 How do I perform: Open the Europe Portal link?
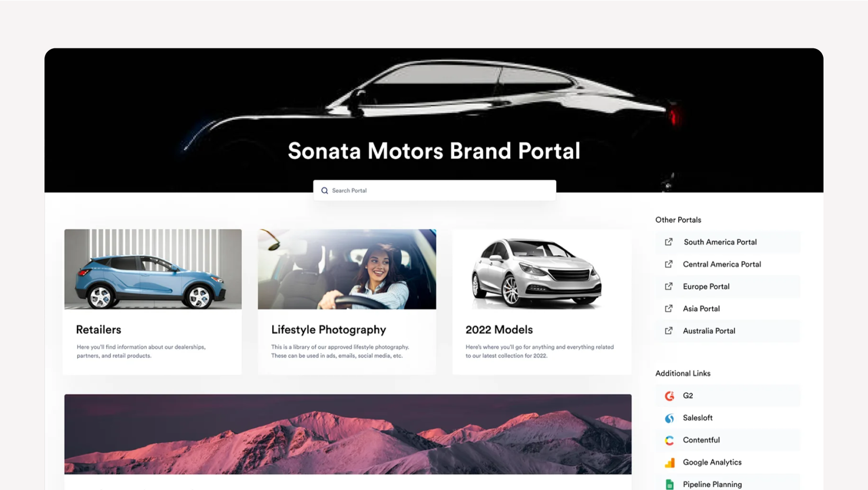pos(706,286)
